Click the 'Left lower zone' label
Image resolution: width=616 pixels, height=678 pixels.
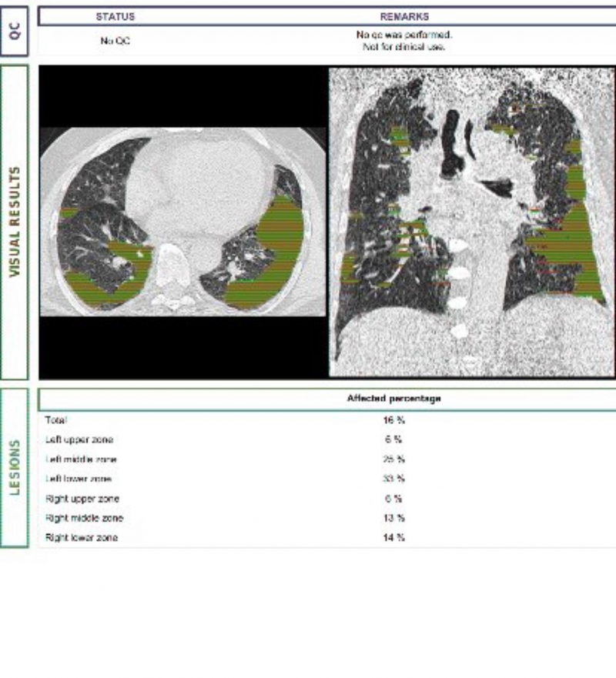tap(79, 479)
